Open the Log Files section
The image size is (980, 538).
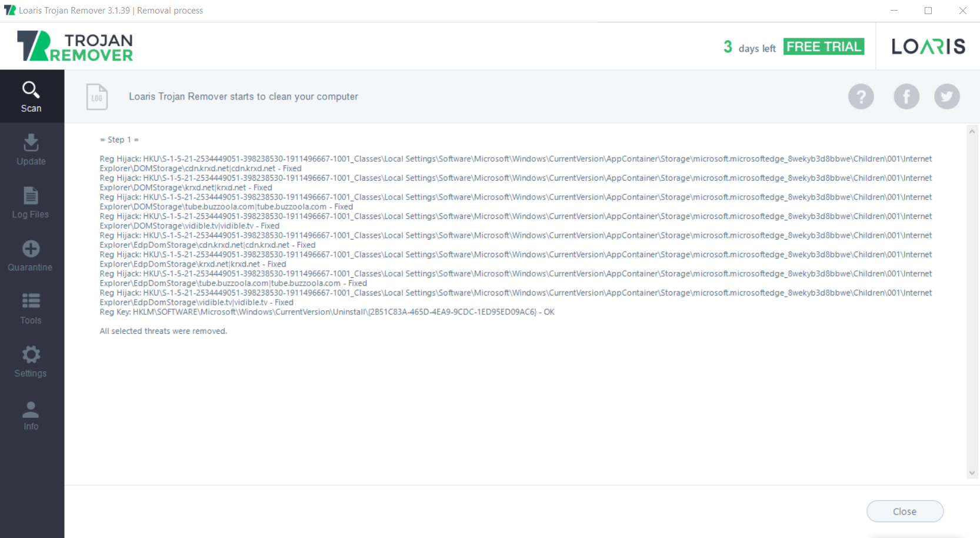click(x=31, y=202)
